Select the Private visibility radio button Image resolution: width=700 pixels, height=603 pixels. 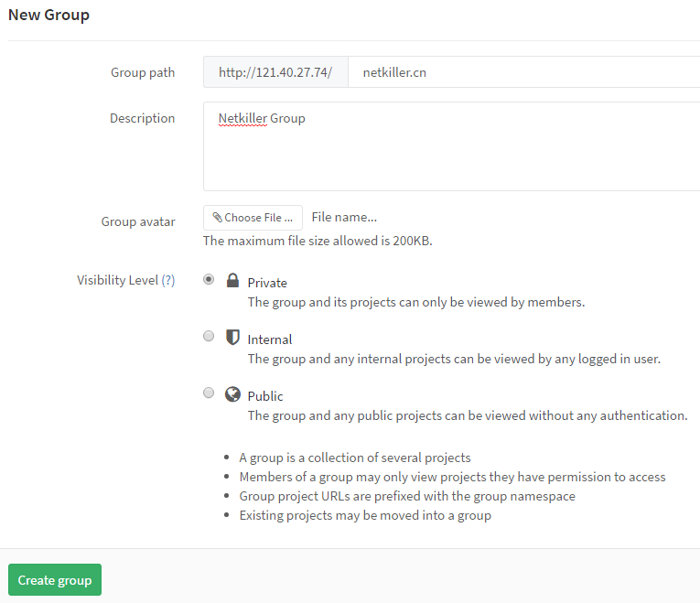[x=209, y=279]
